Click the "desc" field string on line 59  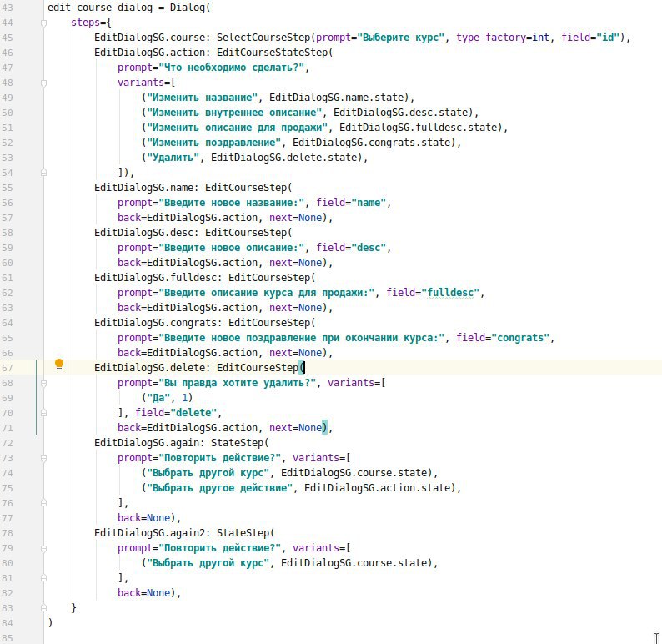click(x=369, y=248)
